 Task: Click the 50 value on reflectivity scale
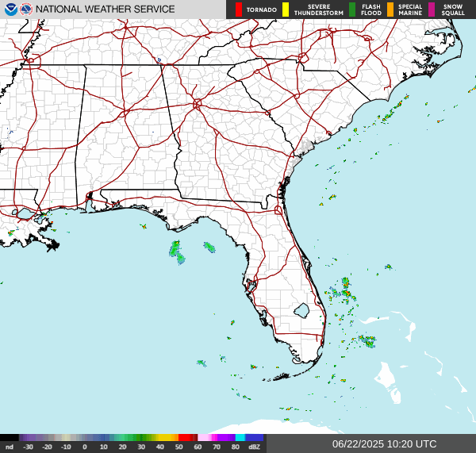(178, 447)
